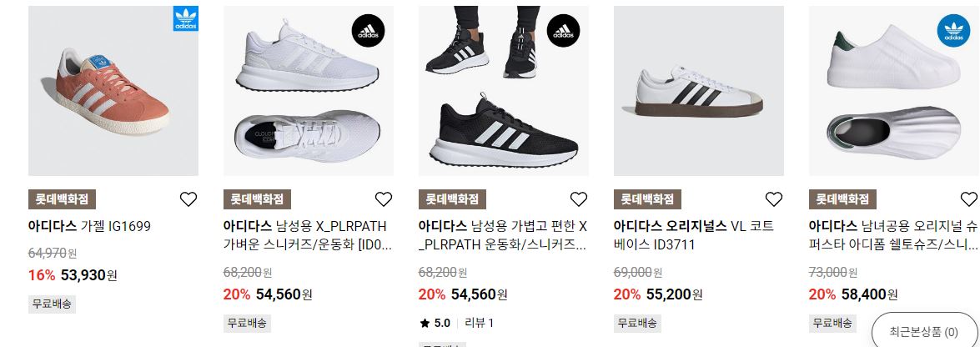The width and height of the screenshot is (980, 347).
Task: Click star rating 5.0 on black sneakers
Action: (x=435, y=324)
